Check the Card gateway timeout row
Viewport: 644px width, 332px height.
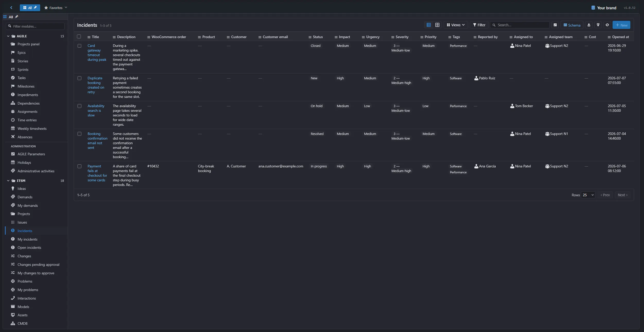pos(79,46)
